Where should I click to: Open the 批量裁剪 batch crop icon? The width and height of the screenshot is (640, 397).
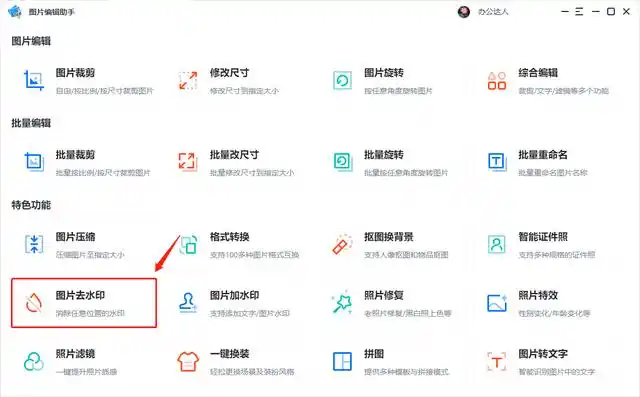34,162
